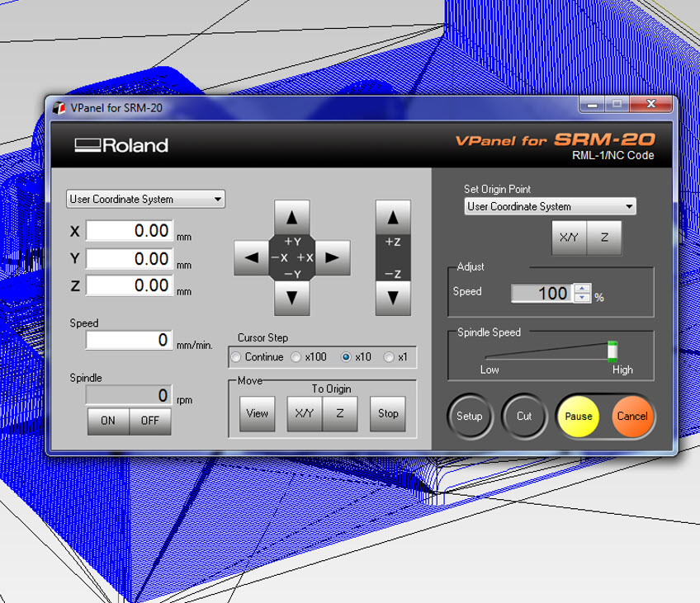Open the coordinate system dropdown above X value
This screenshot has width=700, height=603.
145,199
